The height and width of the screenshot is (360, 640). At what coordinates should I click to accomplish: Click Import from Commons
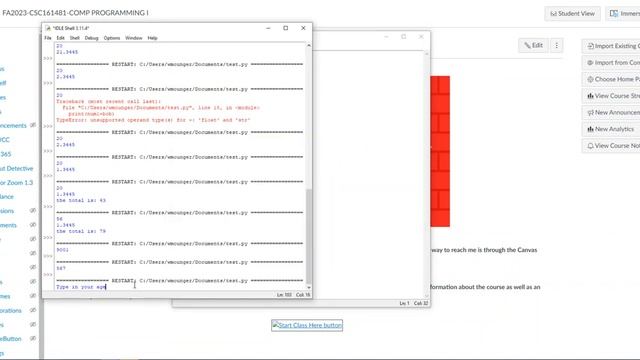coord(611,62)
